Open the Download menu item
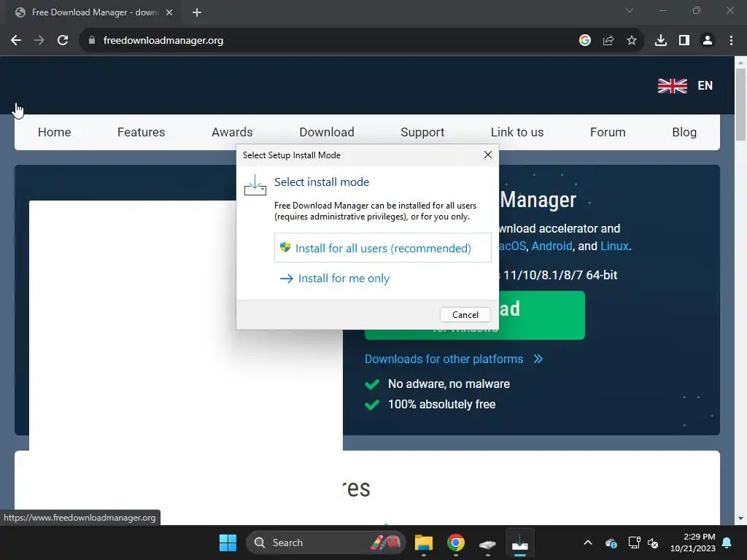Viewport: 747px width, 560px height. click(x=327, y=133)
